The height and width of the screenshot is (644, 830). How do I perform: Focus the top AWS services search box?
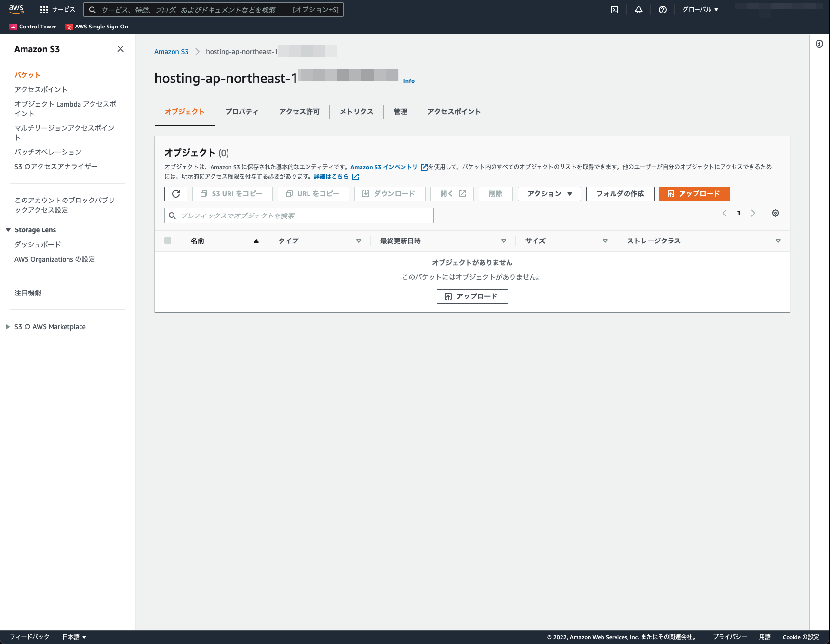(214, 10)
